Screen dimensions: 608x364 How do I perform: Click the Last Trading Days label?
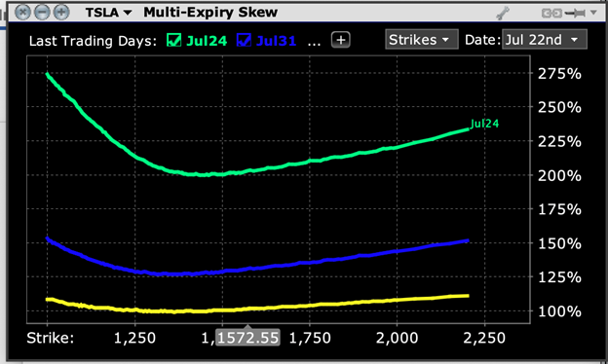point(93,41)
